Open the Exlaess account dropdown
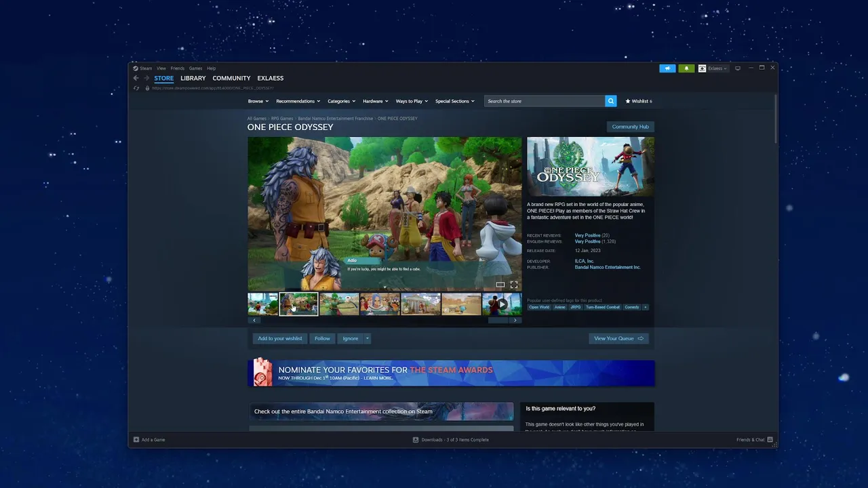Viewport: 868px width, 488px height. 717,68
